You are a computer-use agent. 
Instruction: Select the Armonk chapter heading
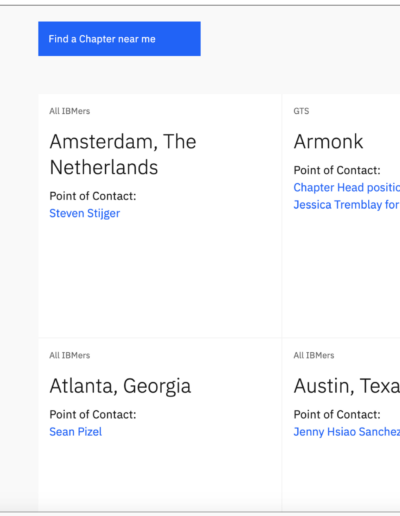pyautogui.click(x=328, y=142)
